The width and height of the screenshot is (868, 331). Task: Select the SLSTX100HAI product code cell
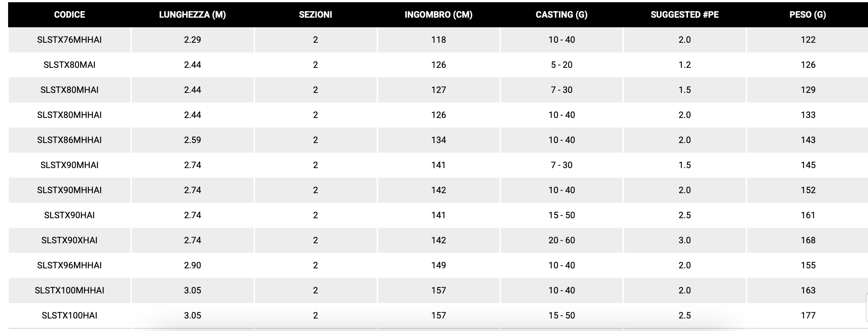pyautogui.click(x=70, y=316)
